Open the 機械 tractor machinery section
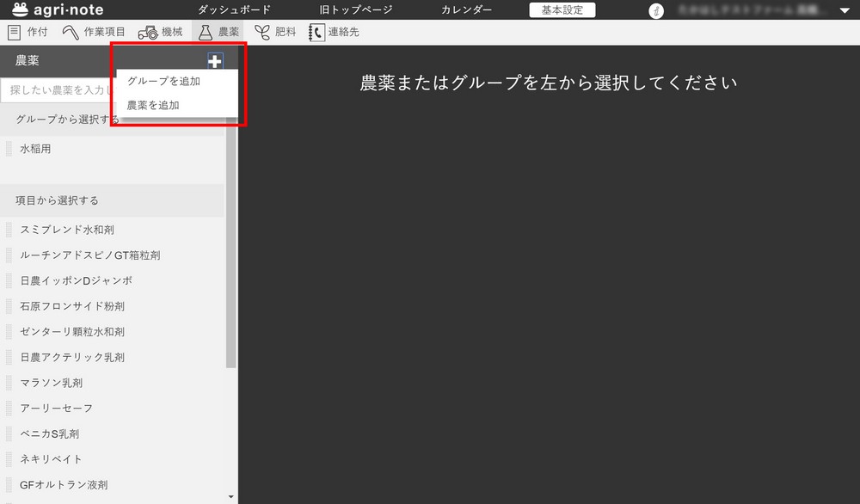The image size is (860, 504). 147,32
